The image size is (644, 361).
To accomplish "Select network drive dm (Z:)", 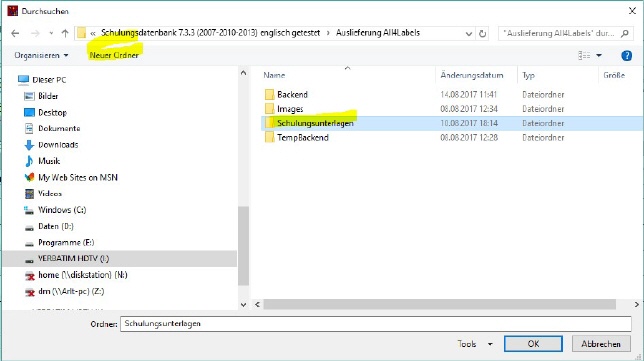I will point(71,291).
